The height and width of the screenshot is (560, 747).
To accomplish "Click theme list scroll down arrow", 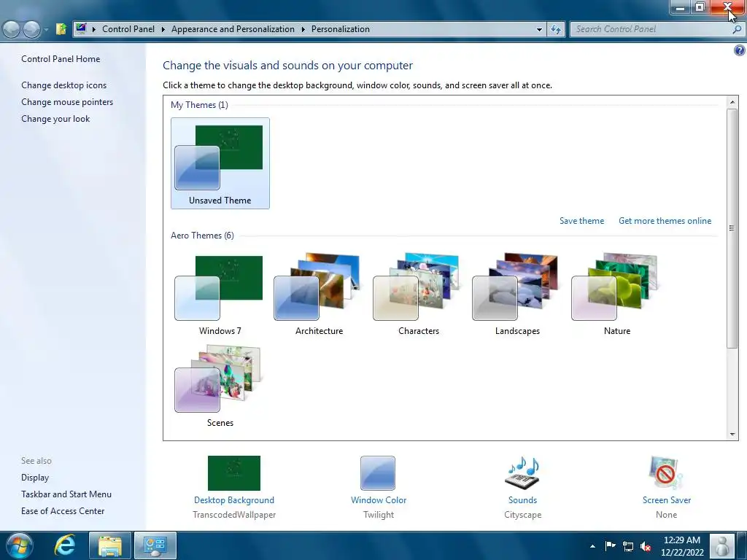I will [732, 435].
